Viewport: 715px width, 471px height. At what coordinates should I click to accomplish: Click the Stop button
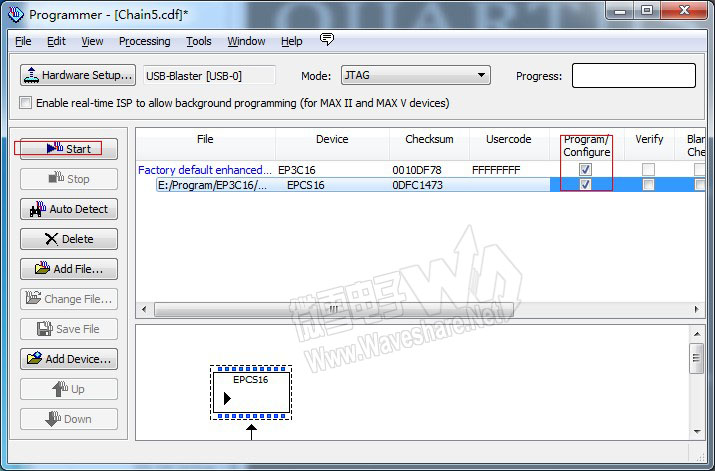coord(69,179)
